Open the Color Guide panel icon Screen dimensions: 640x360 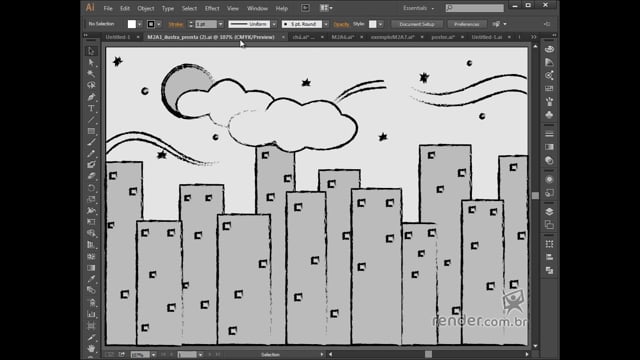(x=549, y=62)
